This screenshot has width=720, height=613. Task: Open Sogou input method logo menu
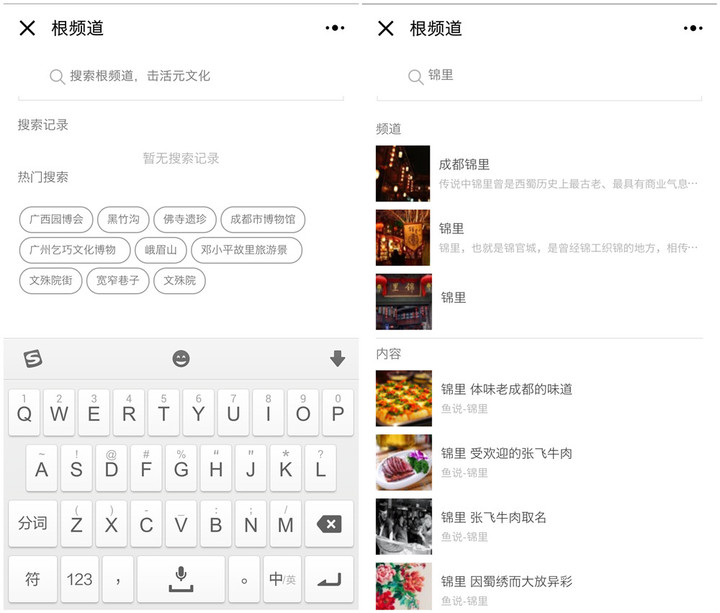(33, 359)
